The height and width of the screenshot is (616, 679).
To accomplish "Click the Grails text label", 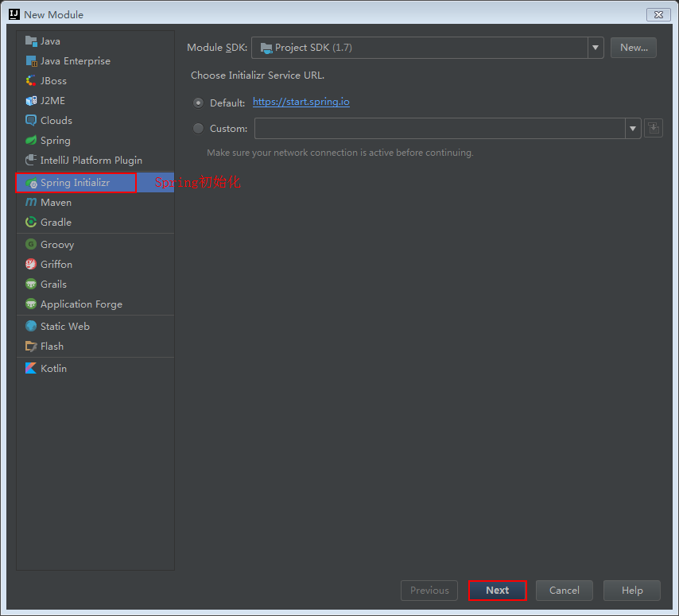I will click(54, 284).
